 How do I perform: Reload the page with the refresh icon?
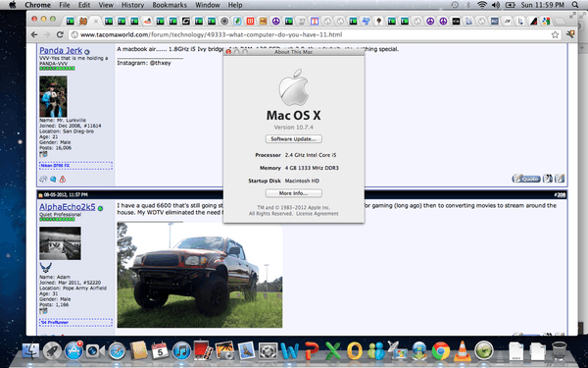pos(60,34)
